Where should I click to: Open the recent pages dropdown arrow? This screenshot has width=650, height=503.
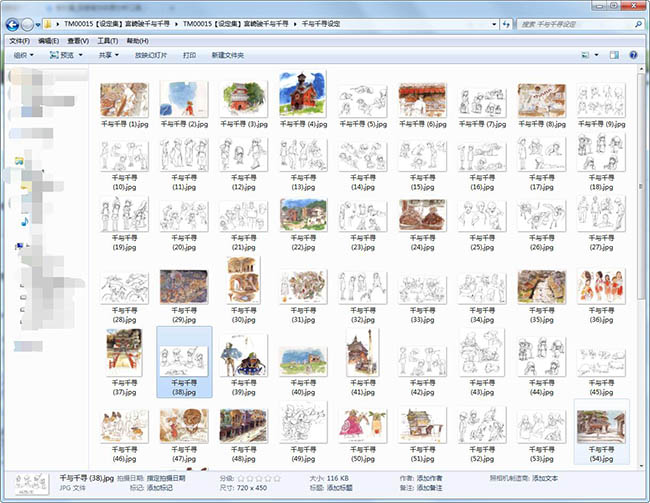(38, 25)
